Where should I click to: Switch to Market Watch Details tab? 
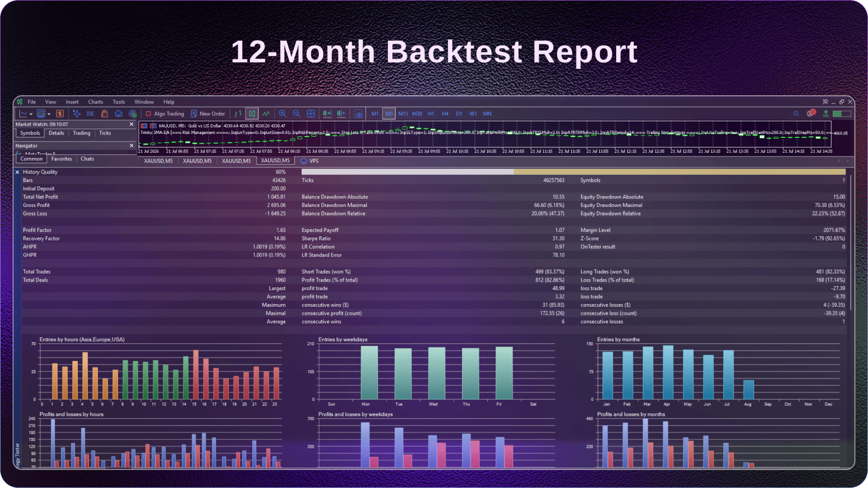57,133
